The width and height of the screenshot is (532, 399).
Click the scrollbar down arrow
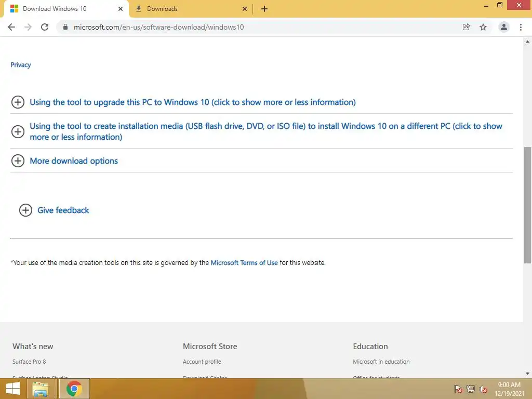tap(527, 374)
